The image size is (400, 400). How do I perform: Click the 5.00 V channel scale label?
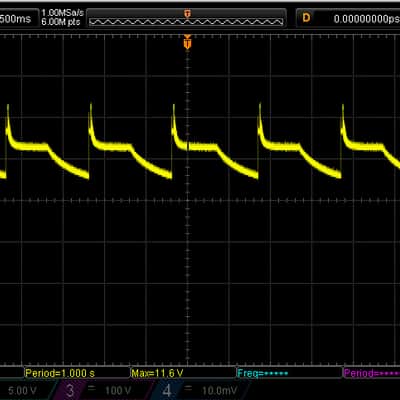[22, 390]
